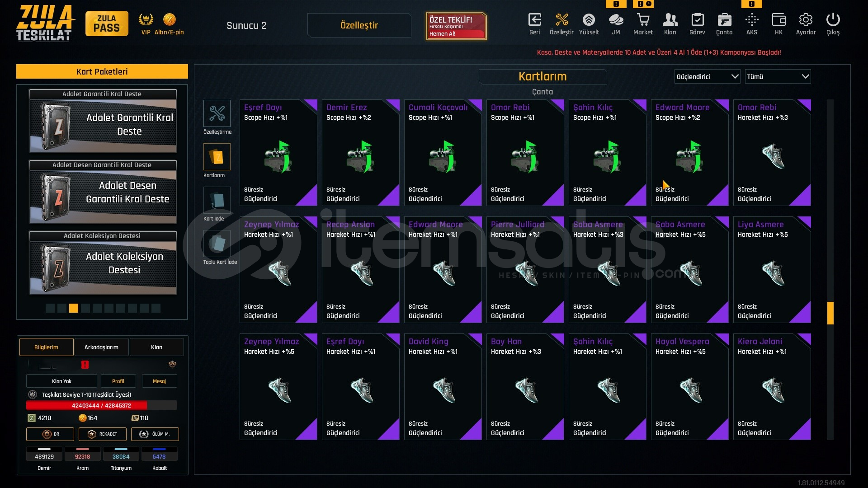Select the first card-pack page indicator

pos(50,308)
